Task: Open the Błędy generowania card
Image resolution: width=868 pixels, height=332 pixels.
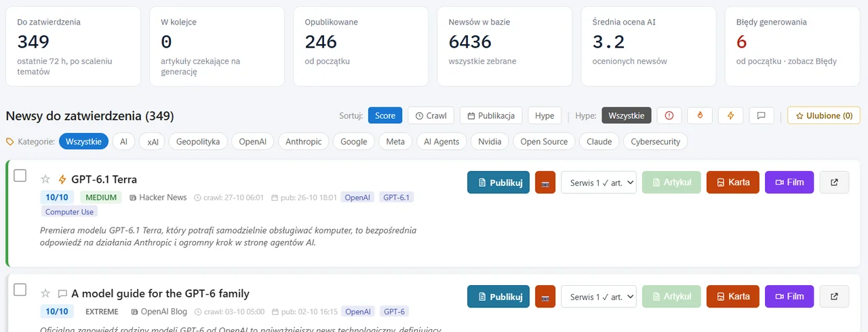Action: pos(792,46)
